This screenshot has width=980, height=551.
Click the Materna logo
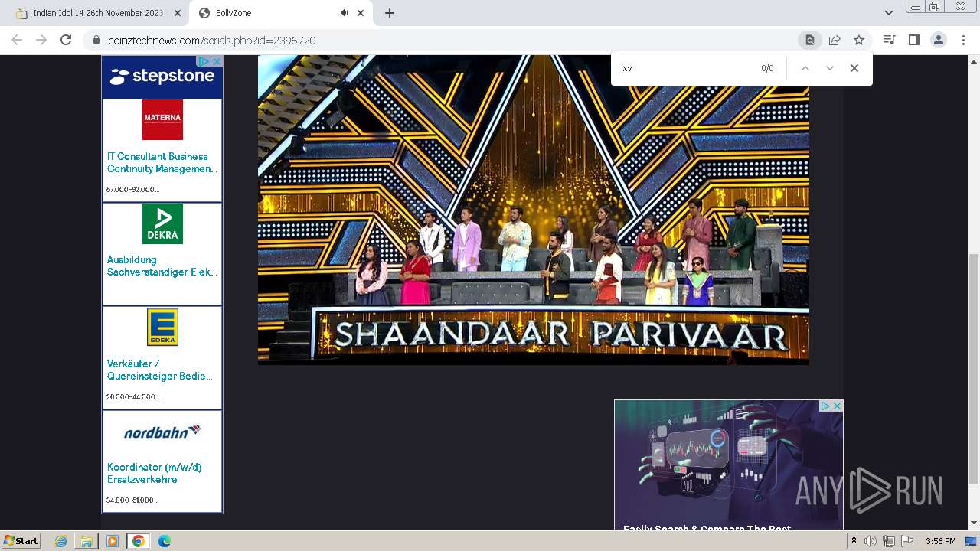point(162,119)
